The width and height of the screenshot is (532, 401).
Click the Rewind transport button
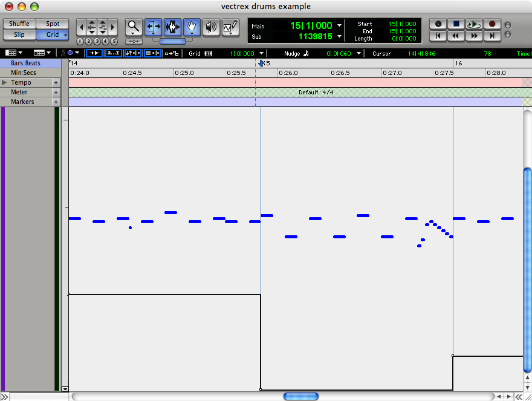coord(456,36)
